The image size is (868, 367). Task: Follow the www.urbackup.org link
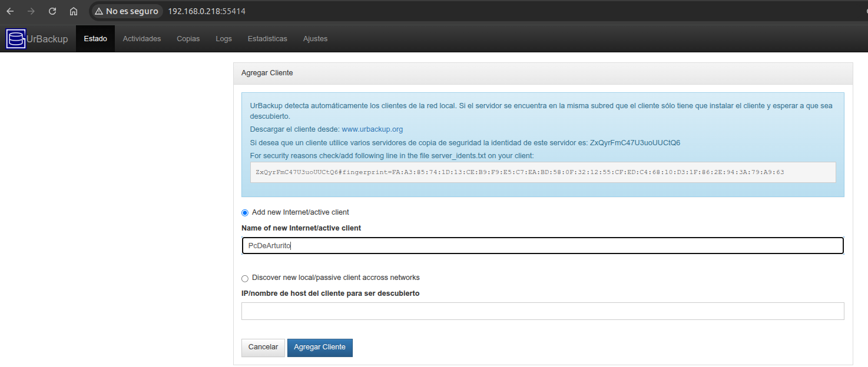point(372,129)
